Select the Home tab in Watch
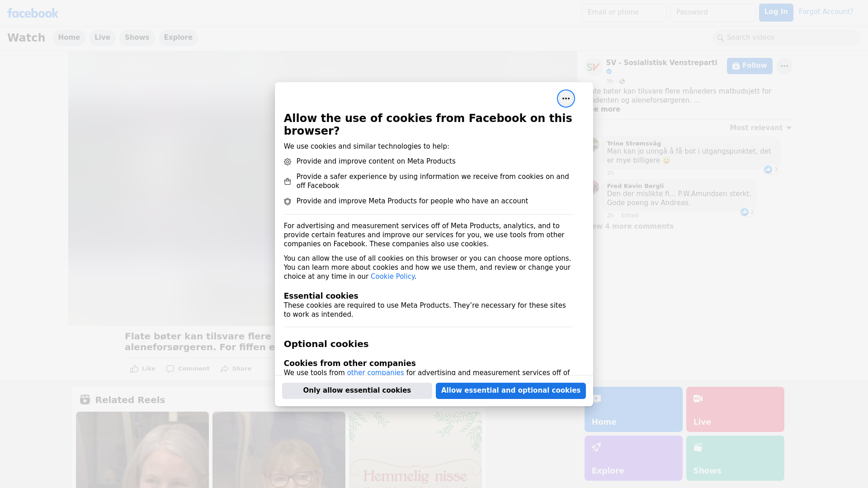 pos(69,38)
